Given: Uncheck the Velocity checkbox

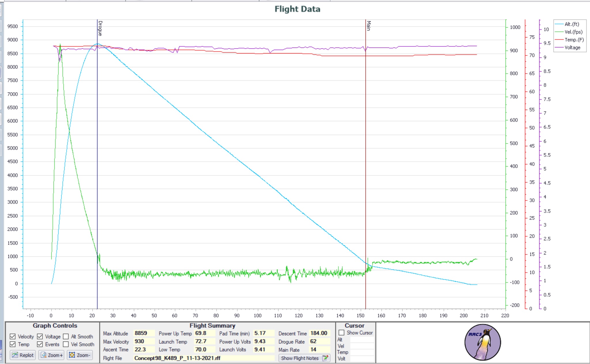Looking at the screenshot, I should 13,336.
